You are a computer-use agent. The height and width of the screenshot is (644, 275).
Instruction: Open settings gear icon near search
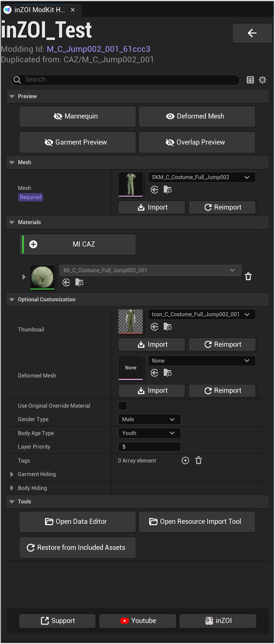point(262,80)
